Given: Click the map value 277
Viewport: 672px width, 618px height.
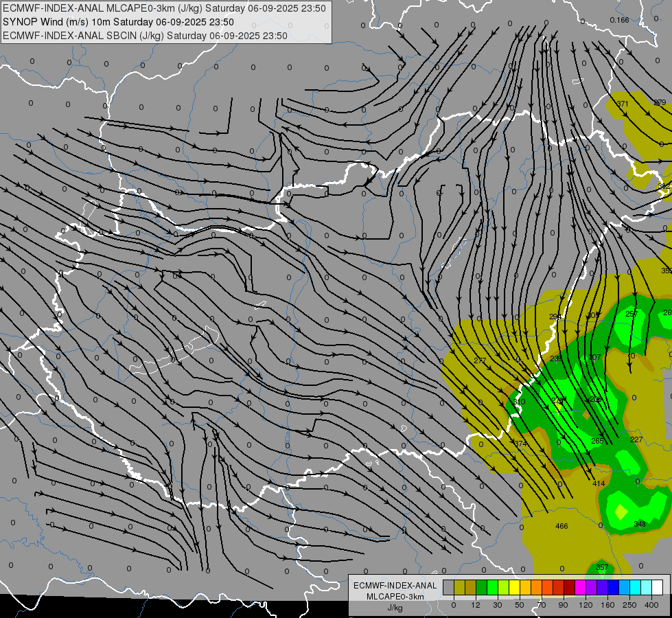Looking at the screenshot, I should click(x=480, y=360).
